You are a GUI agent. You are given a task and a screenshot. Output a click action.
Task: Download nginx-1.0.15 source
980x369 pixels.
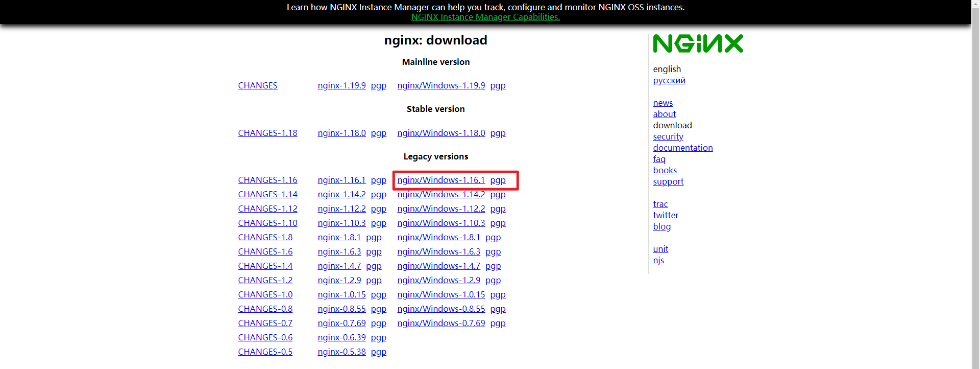tap(341, 294)
